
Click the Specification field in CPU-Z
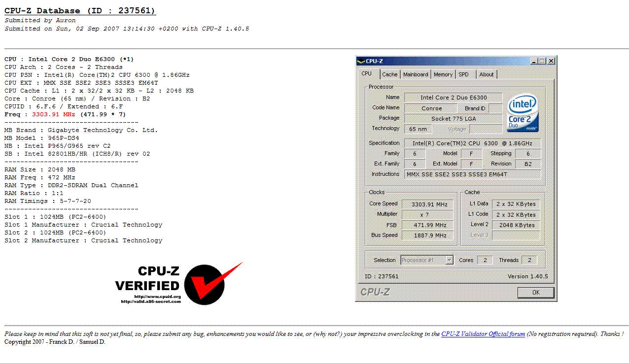[x=472, y=143]
